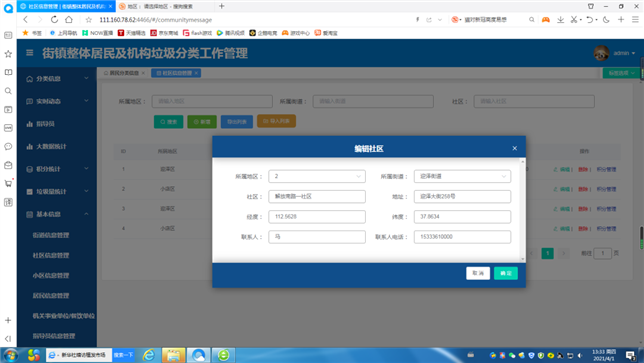Open Internet Explorer from the taskbar

149,355
